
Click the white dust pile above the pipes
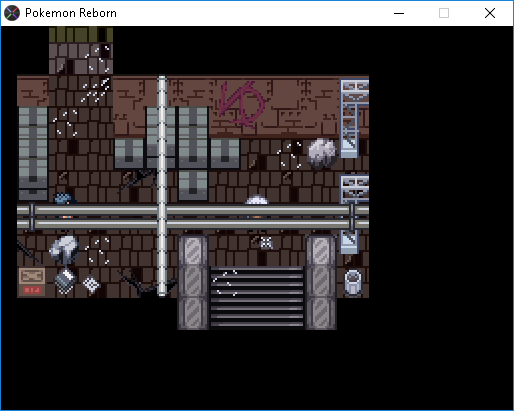(256, 200)
